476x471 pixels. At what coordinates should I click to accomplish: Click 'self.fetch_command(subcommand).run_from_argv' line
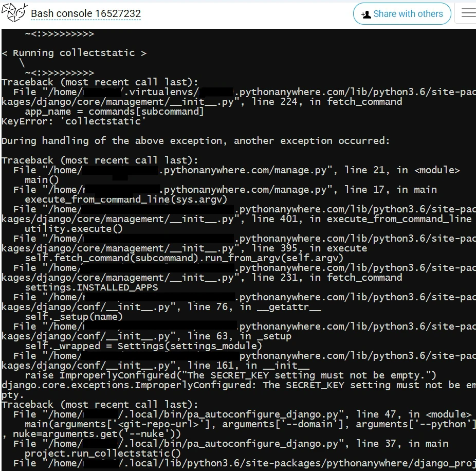pos(184,258)
